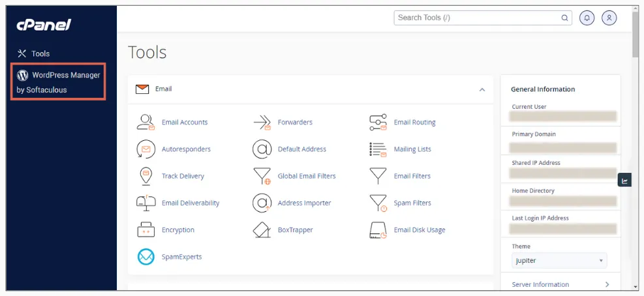This screenshot has width=644, height=296.
Task: Collapse the Email section chevron
Action: [x=482, y=89]
